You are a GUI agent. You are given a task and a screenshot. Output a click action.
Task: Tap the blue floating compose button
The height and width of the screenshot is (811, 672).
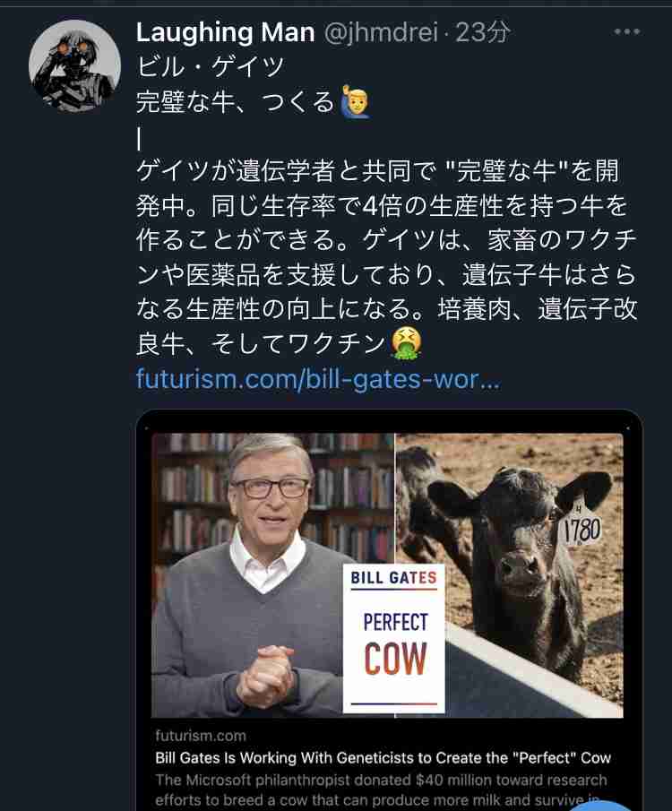[604, 806]
